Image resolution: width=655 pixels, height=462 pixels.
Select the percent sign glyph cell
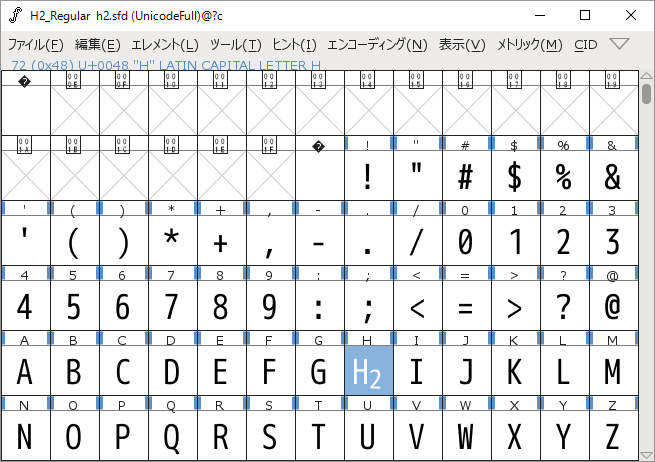coord(565,175)
